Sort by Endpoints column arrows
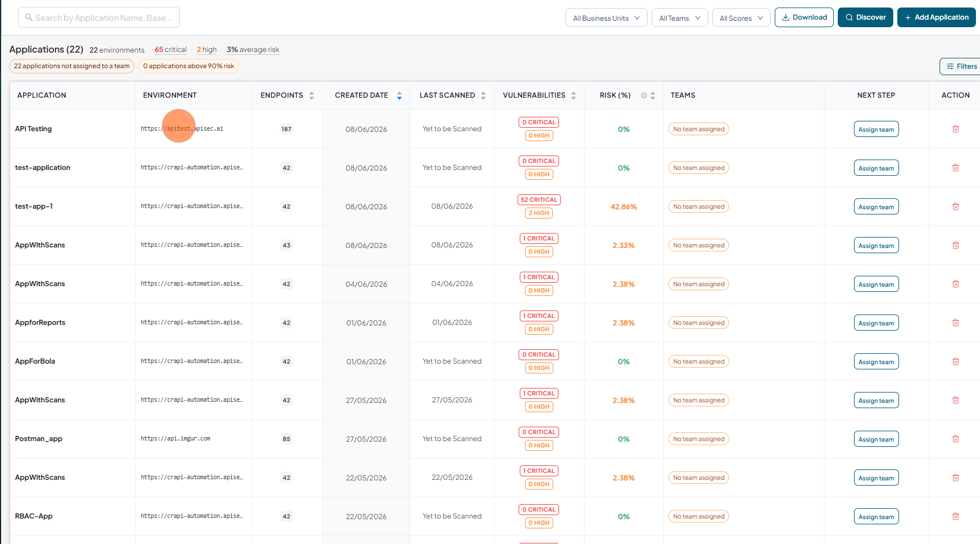This screenshot has width=980, height=544. click(x=311, y=95)
